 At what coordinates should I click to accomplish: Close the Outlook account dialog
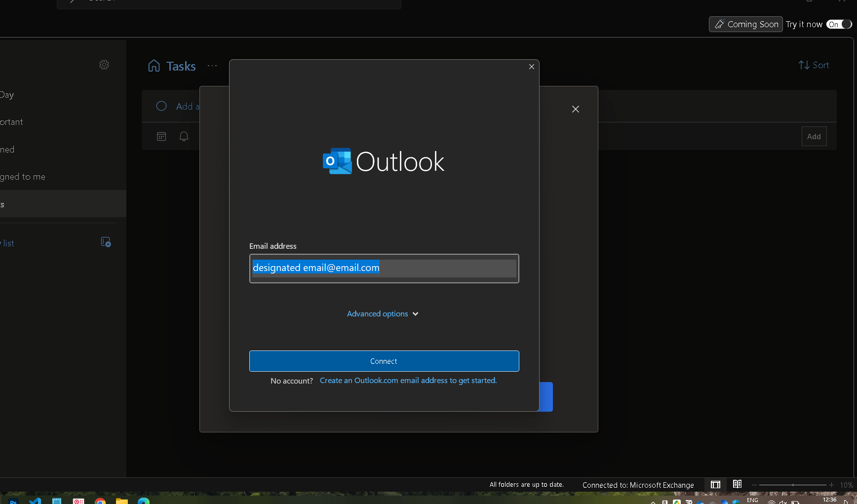[532, 67]
